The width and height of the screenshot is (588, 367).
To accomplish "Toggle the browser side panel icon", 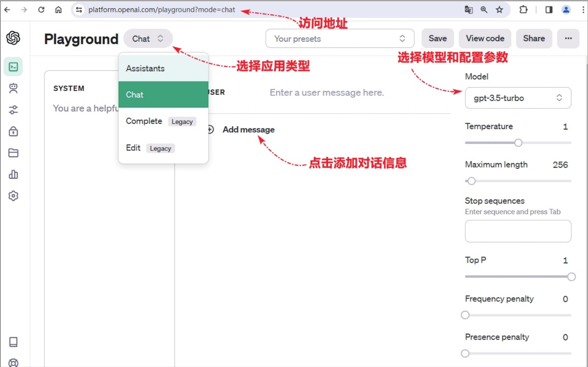I will point(549,10).
